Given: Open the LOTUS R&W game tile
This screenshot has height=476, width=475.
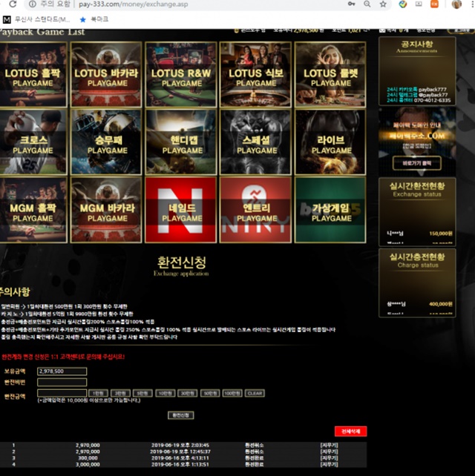Looking at the screenshot, I should [x=181, y=74].
